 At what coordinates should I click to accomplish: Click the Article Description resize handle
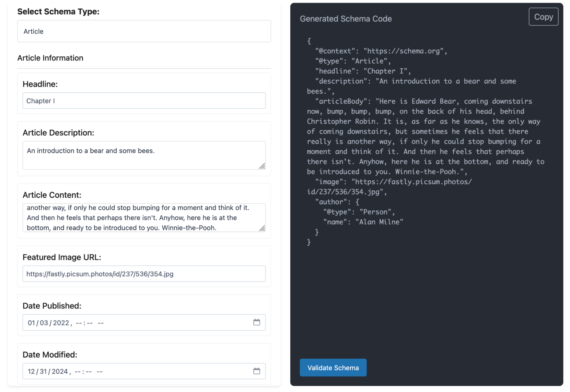tap(262, 166)
